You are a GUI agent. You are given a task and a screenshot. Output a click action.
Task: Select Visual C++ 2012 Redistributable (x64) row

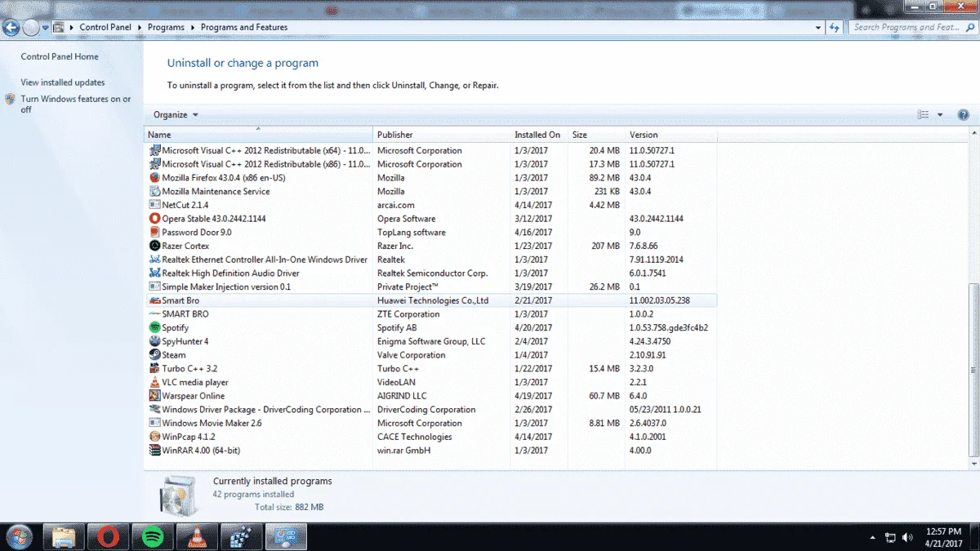click(431, 150)
